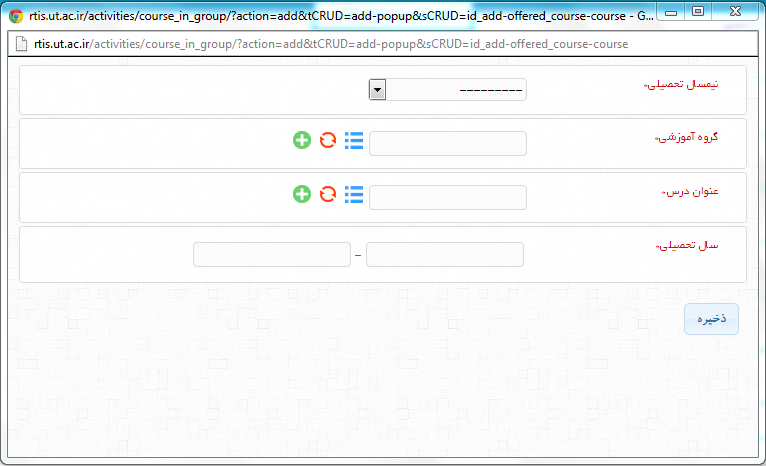The width and height of the screenshot is (766, 466).
Task: Click the Chrome icon in the title bar
Action: (17, 16)
